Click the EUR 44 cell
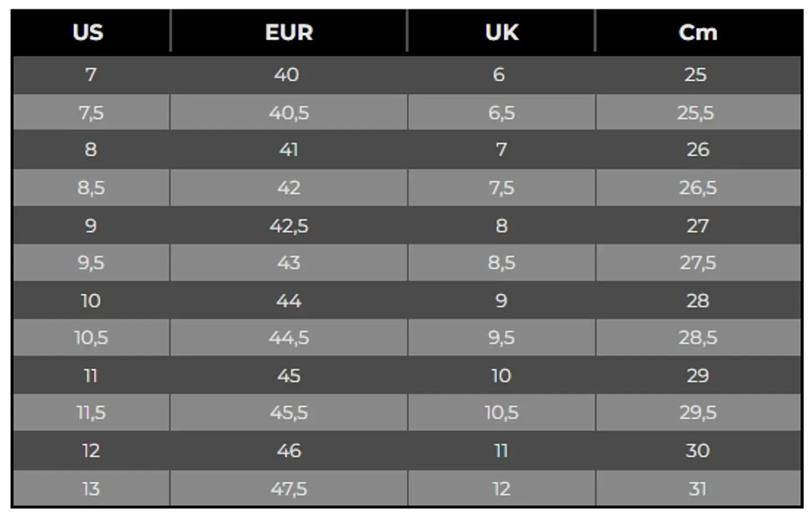This screenshot has width=812, height=520. (289, 301)
